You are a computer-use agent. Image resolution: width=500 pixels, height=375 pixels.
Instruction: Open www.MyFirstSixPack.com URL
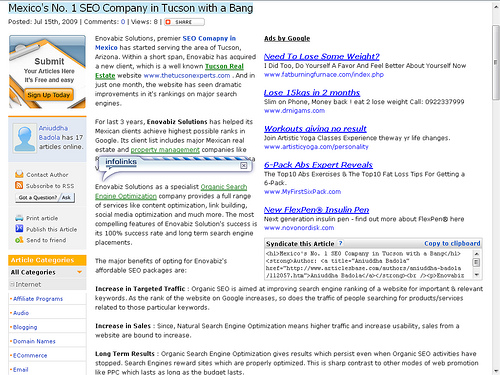[x=302, y=192]
